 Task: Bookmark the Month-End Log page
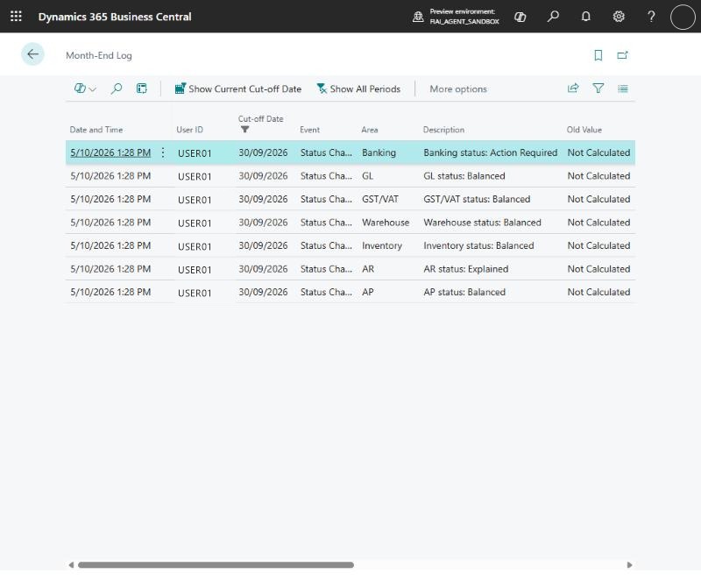598,55
